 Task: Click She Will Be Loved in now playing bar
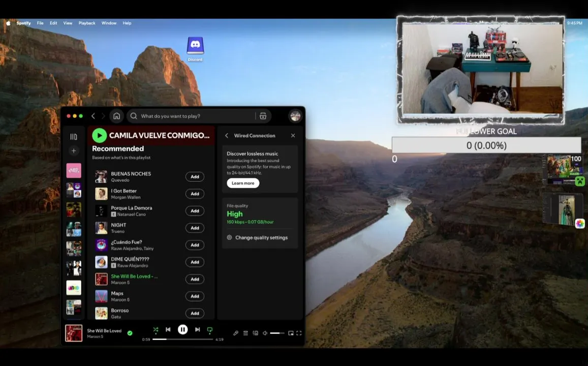(x=104, y=331)
